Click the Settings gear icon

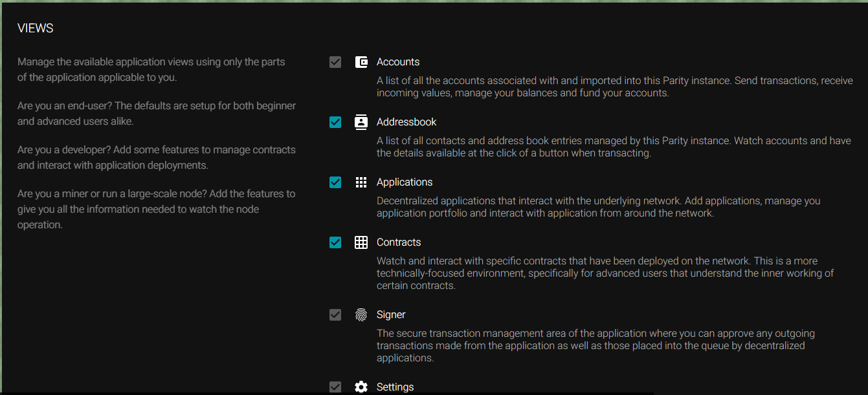(361, 387)
